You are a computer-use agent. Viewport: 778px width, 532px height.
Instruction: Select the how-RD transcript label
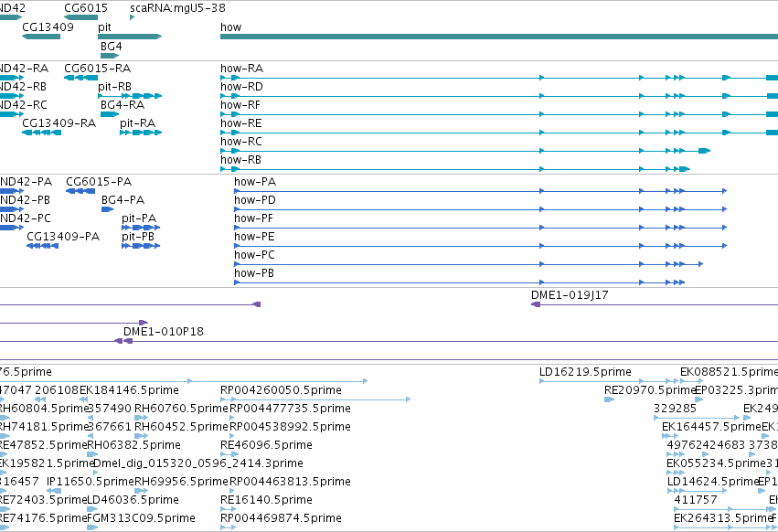pyautogui.click(x=241, y=86)
